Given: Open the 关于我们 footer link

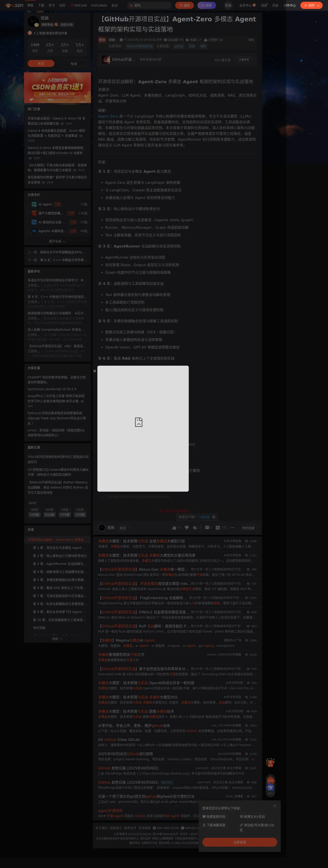Looking at the screenshot, I should pos(101,828).
